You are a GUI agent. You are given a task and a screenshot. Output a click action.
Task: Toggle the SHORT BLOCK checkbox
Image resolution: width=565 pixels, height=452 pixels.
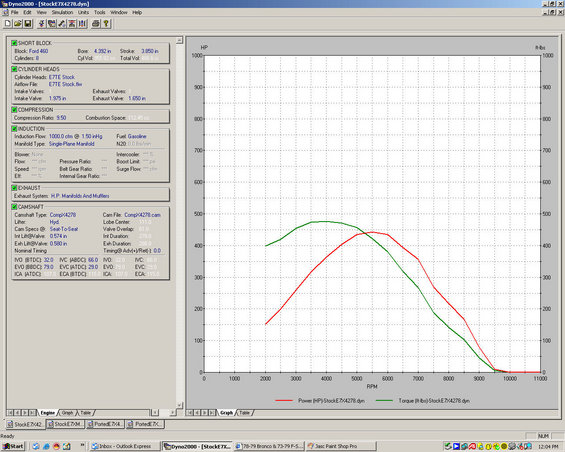tap(14, 43)
